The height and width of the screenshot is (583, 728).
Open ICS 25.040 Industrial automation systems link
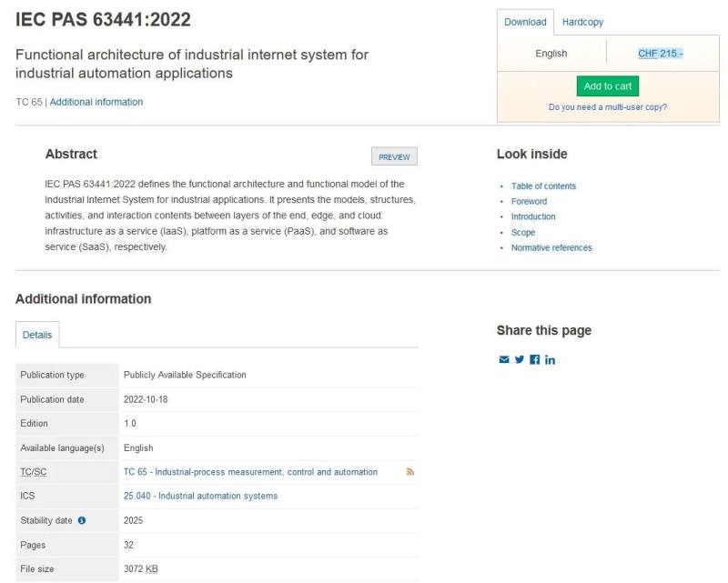point(200,497)
